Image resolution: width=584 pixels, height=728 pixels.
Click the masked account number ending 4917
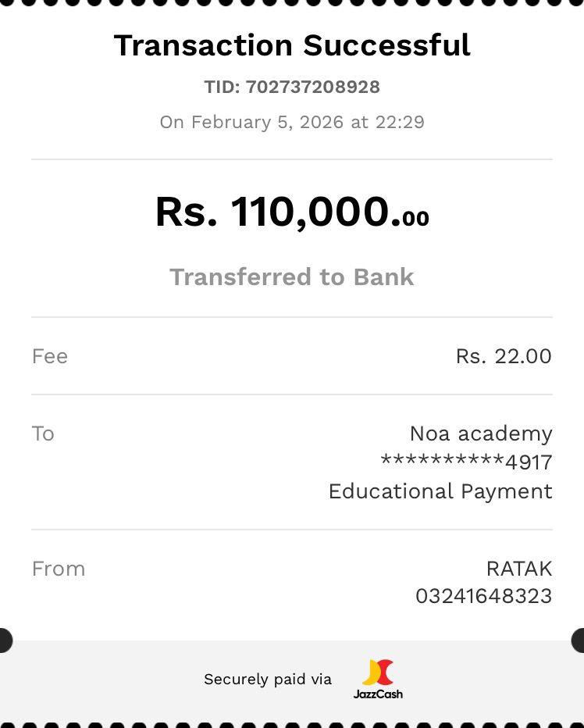pyautogui.click(x=466, y=462)
